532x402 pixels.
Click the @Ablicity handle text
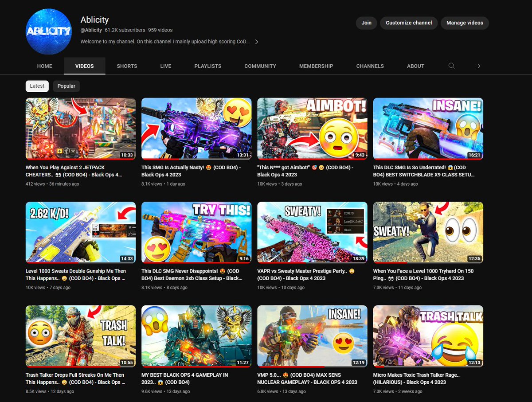91,30
